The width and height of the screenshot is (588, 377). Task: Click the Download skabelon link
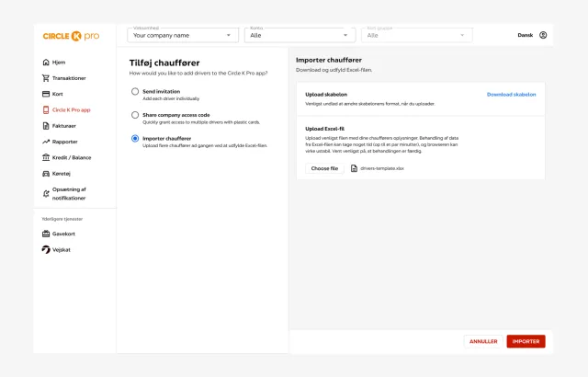[511, 95]
